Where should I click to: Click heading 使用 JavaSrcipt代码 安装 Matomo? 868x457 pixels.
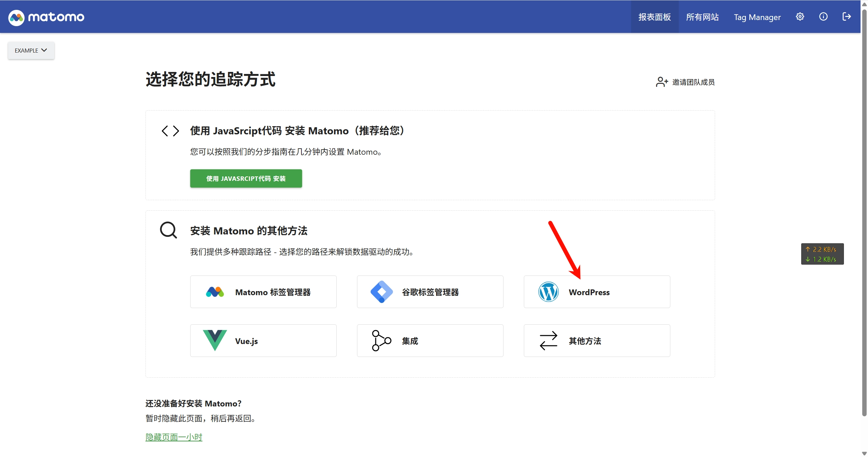point(298,131)
